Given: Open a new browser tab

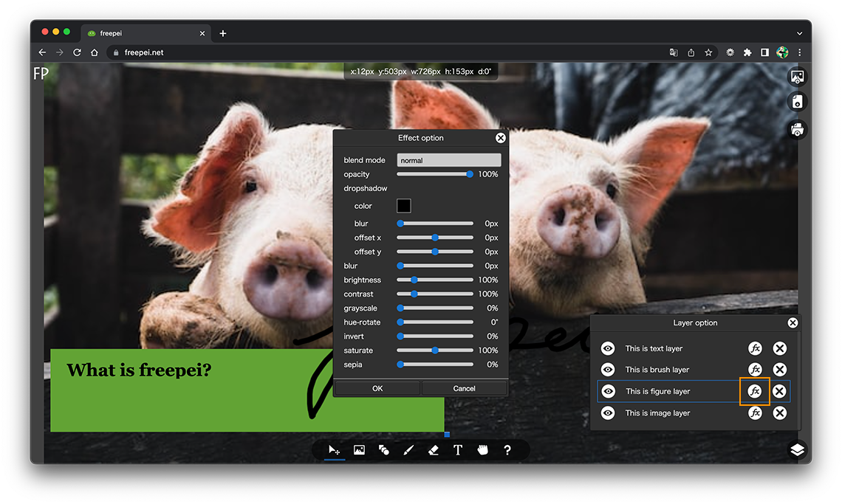Looking at the screenshot, I should tap(223, 33).
